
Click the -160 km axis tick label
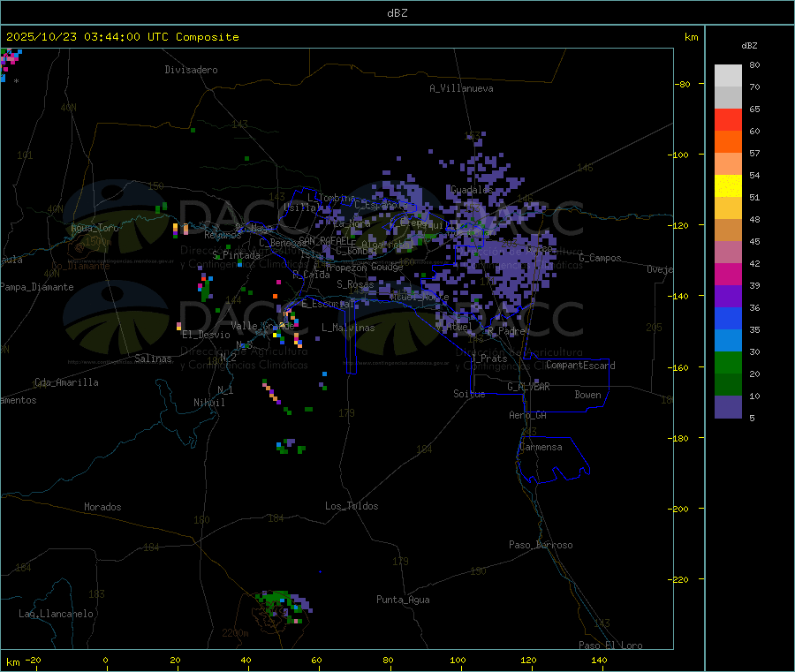680,367
